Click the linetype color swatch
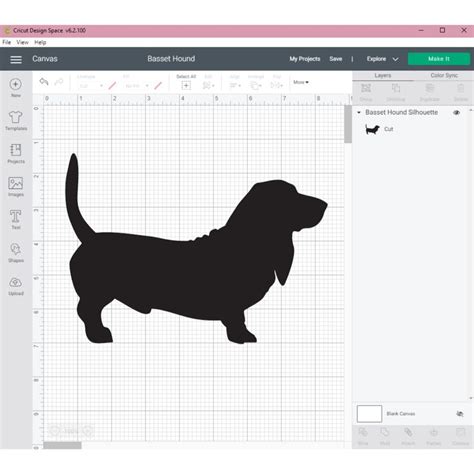Screen dimensions: 474x474 [x=112, y=86]
